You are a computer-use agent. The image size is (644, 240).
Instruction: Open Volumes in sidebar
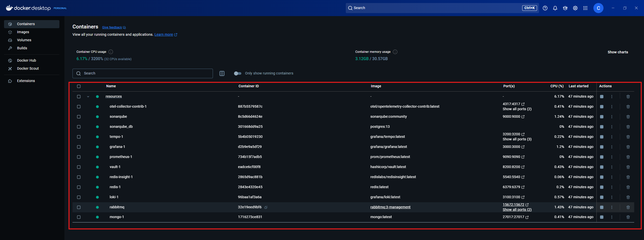coord(32,40)
